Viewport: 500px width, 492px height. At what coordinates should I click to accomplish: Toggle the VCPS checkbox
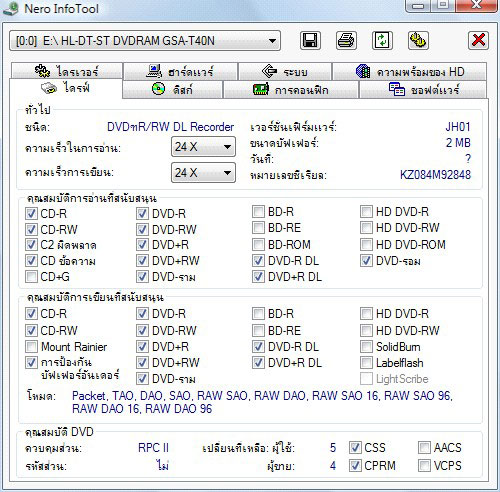(x=424, y=465)
